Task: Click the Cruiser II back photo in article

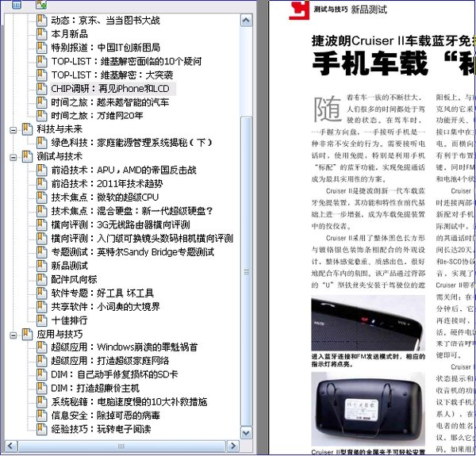Action: pyautogui.click(x=368, y=409)
